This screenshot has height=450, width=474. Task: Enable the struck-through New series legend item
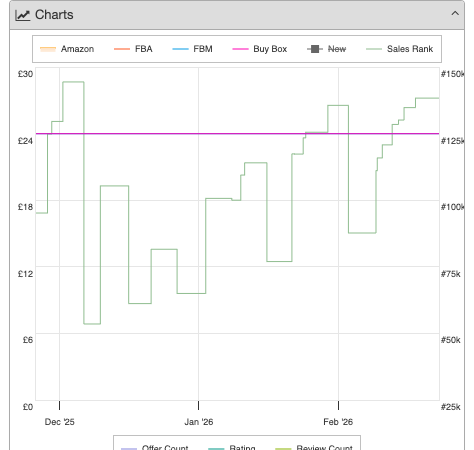pyautogui.click(x=327, y=49)
